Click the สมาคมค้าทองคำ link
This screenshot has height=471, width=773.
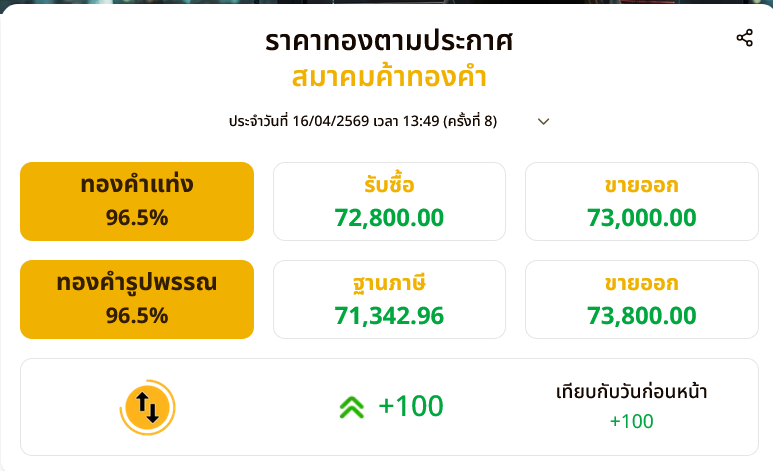tap(389, 77)
